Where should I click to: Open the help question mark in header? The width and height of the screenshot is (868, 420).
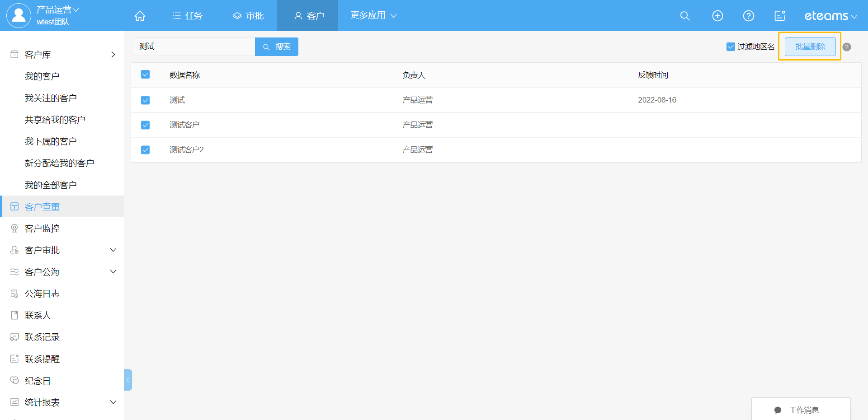[x=749, y=16]
